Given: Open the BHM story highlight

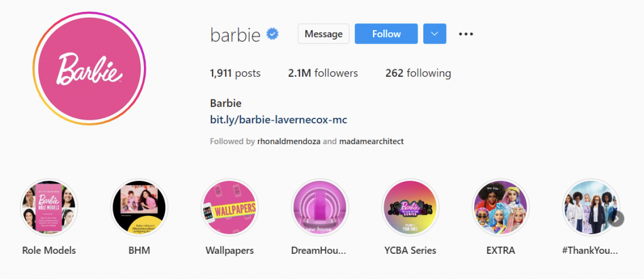Looking at the screenshot, I should pos(139,207).
